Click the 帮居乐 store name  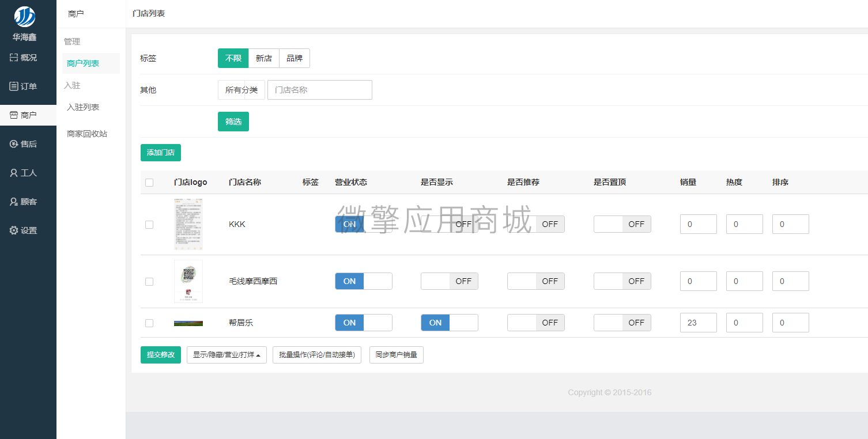point(241,323)
